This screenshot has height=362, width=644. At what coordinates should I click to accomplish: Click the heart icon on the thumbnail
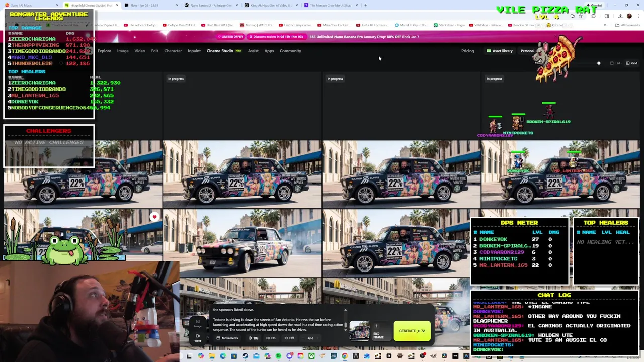pos(154,217)
